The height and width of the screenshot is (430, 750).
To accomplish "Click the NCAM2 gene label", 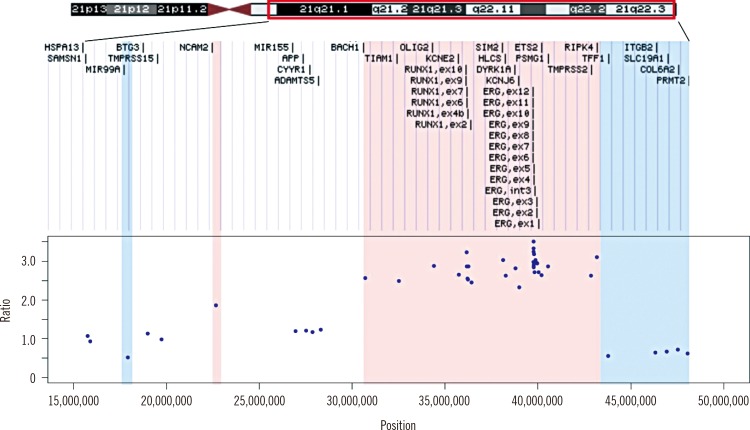I will [194, 47].
